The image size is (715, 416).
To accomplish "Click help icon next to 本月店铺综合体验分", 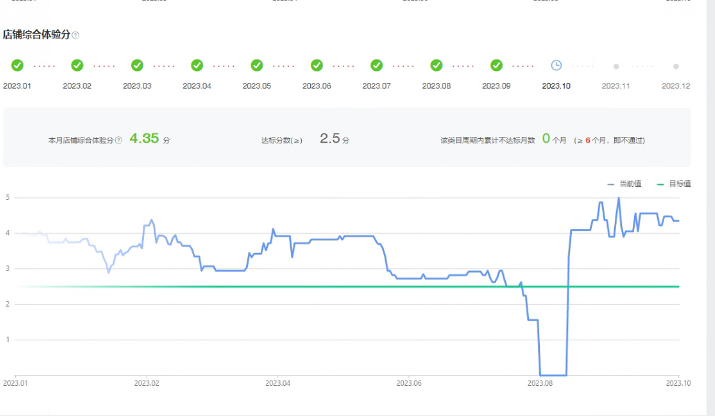I will pos(119,140).
